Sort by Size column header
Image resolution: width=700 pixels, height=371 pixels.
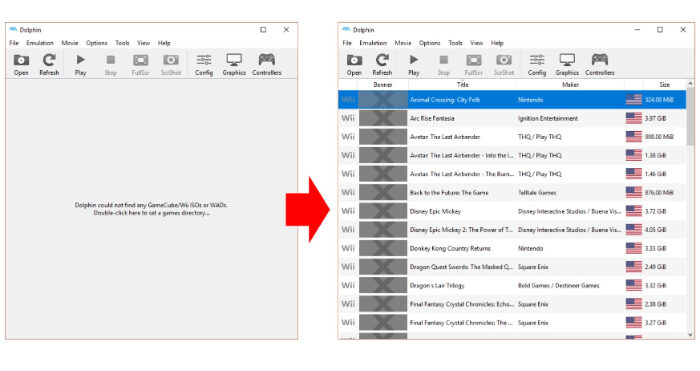[x=664, y=84]
